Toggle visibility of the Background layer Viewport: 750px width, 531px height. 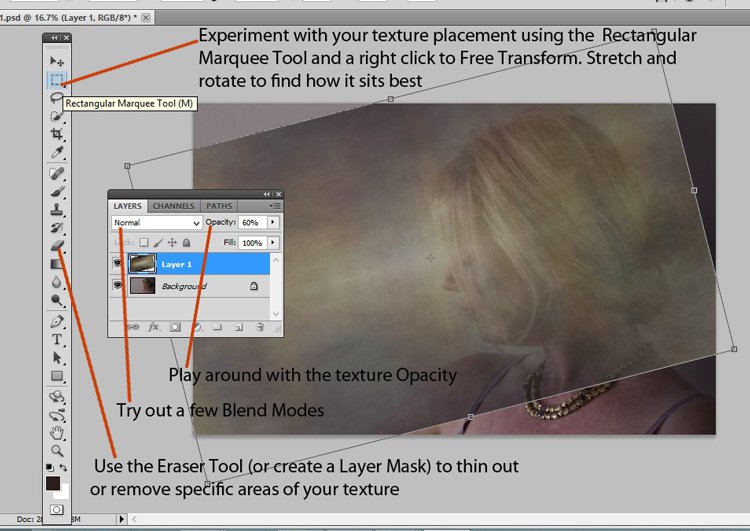click(x=119, y=286)
